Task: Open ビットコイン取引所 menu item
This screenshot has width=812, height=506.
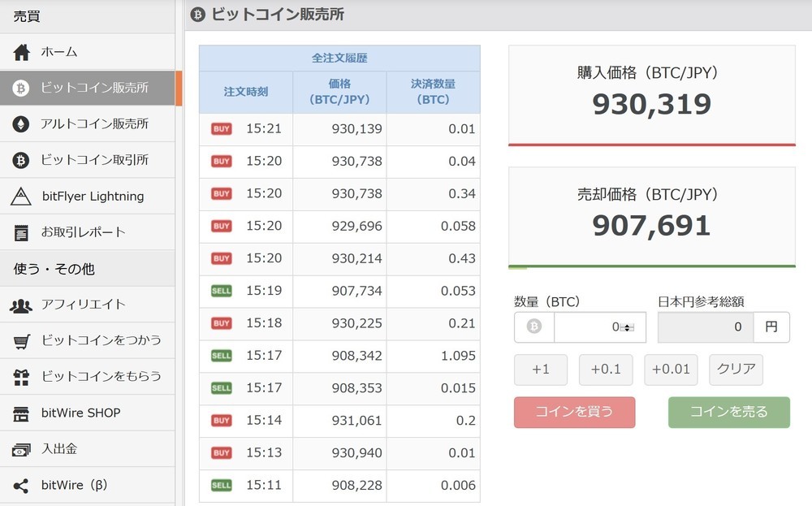Action: pos(94,160)
